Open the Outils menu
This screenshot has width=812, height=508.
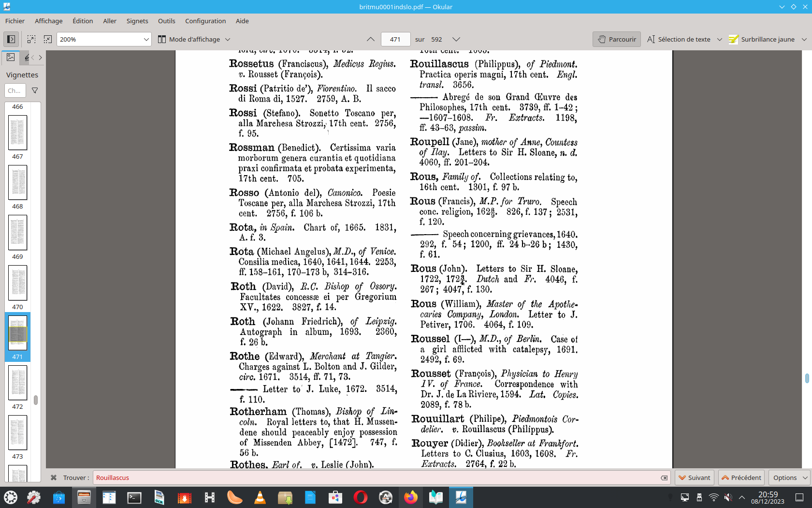click(167, 21)
